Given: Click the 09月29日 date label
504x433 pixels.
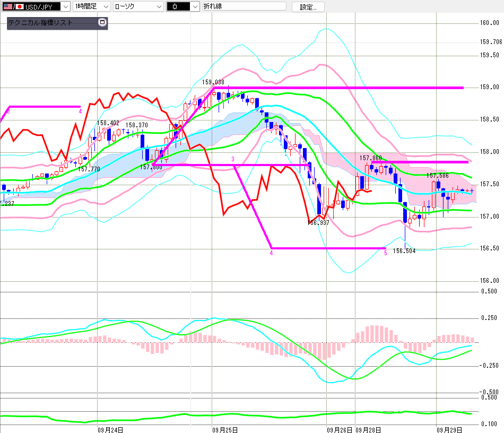Looking at the screenshot, I should pos(449,430).
